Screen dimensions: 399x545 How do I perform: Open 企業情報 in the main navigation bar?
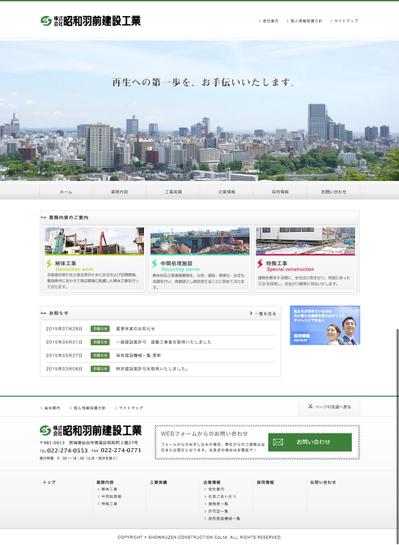tap(227, 192)
